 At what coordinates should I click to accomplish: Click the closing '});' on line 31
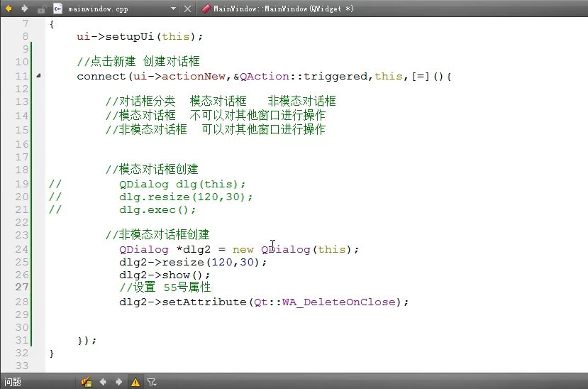87,340
